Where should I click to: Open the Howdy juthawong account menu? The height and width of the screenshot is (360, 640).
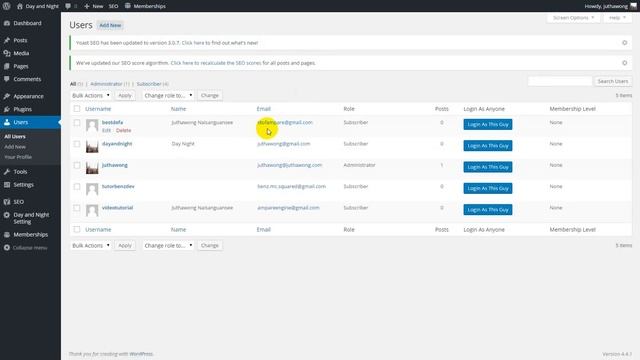tap(610, 6)
